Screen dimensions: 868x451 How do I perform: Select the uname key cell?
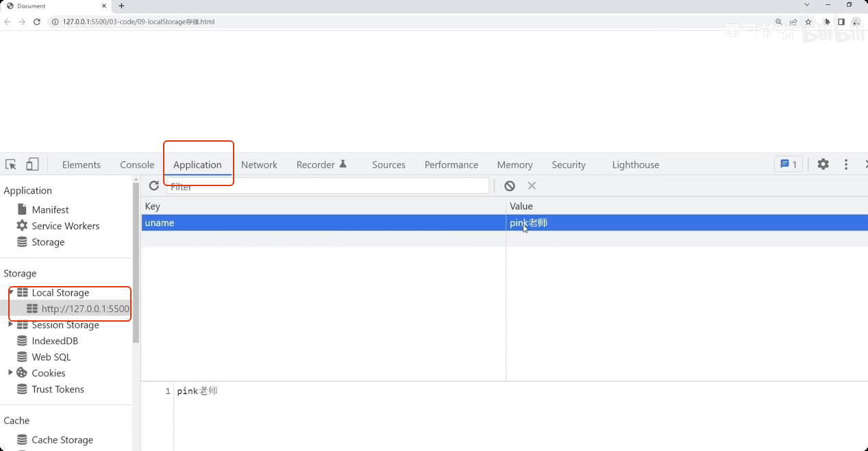(323, 222)
